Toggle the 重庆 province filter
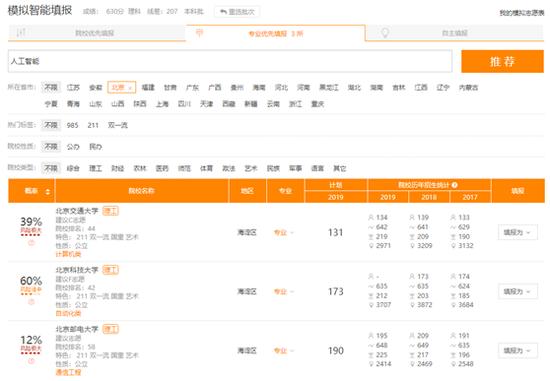 [x=317, y=104]
